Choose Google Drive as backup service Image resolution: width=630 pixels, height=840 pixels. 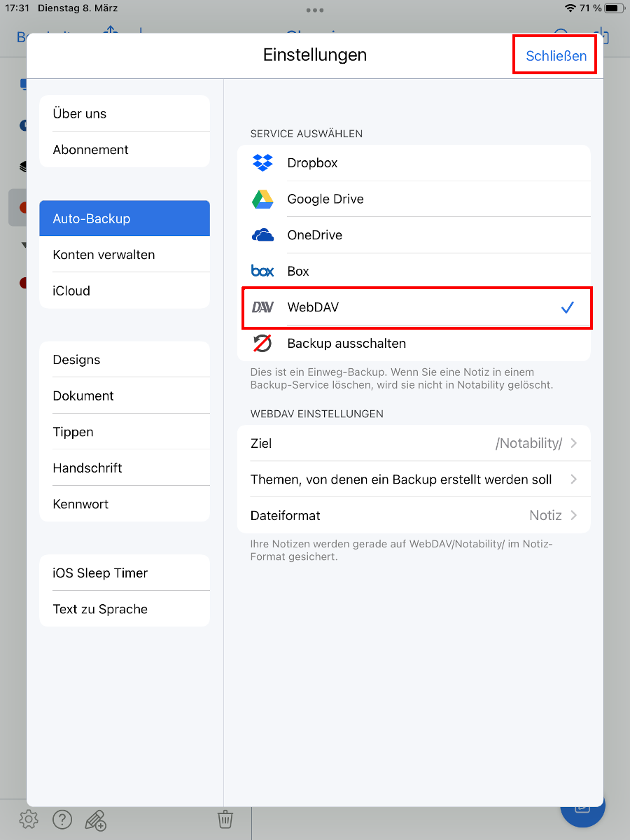(325, 199)
